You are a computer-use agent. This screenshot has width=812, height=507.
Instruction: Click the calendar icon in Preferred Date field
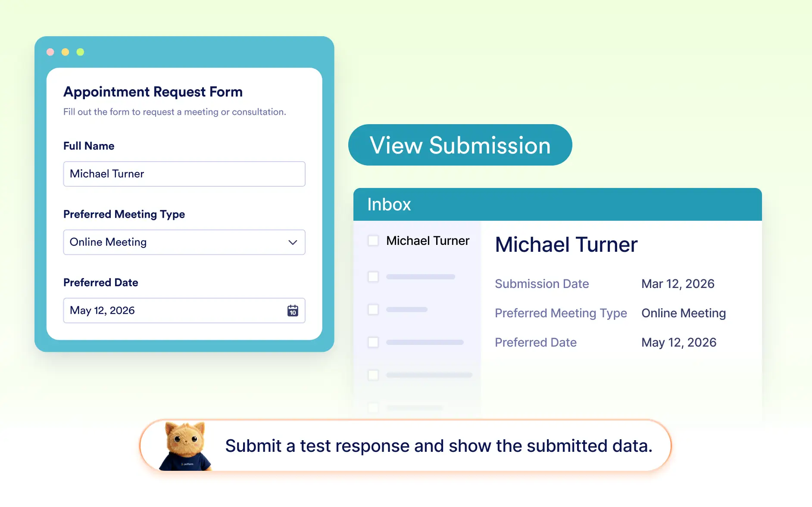click(x=293, y=310)
